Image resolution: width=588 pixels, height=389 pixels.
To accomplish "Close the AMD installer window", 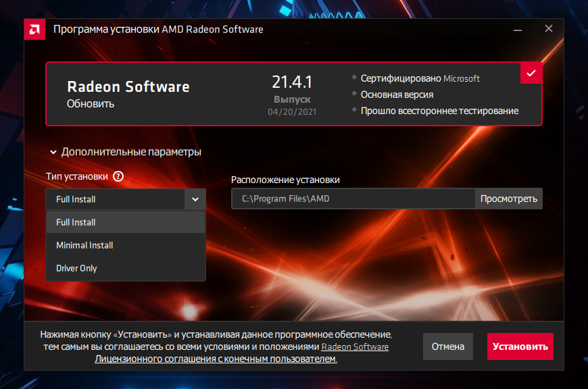I will click(549, 29).
